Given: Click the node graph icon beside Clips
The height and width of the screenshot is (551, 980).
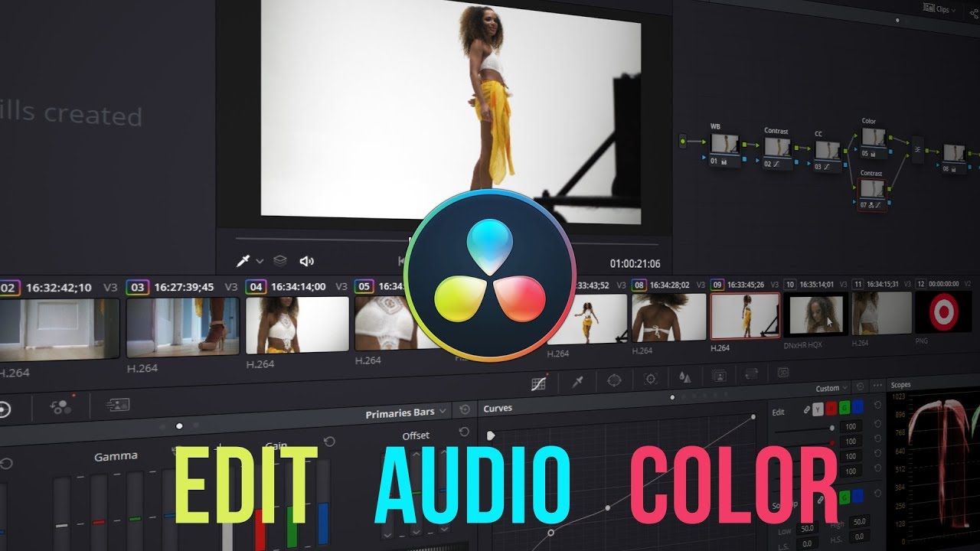Looking at the screenshot, I should click(x=973, y=13).
